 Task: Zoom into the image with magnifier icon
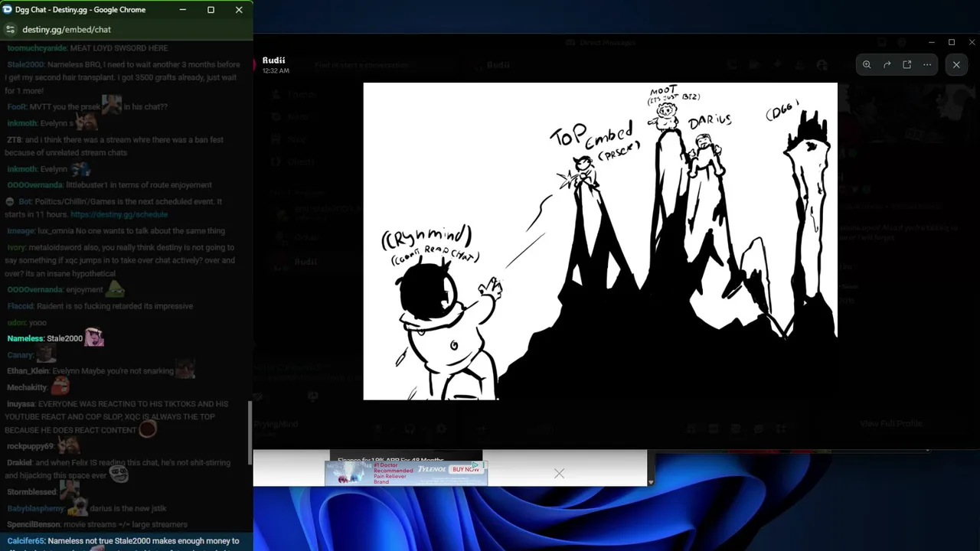[867, 65]
